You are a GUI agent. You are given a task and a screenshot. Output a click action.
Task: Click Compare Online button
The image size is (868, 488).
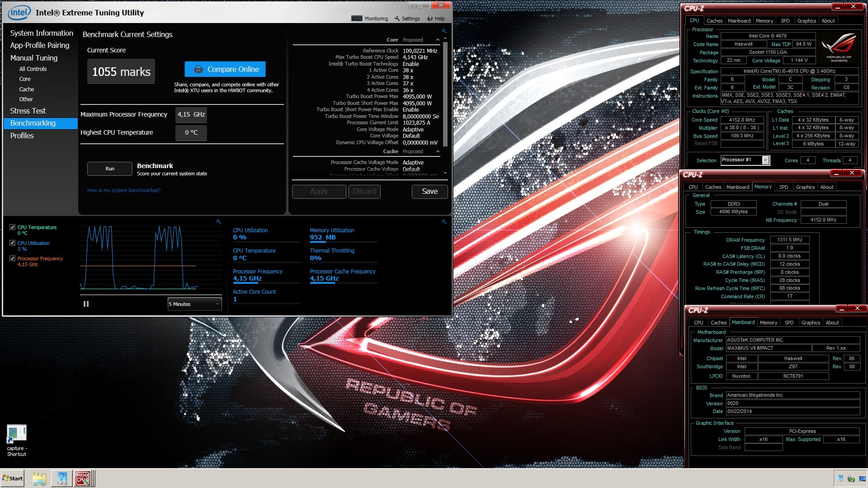[x=225, y=69]
